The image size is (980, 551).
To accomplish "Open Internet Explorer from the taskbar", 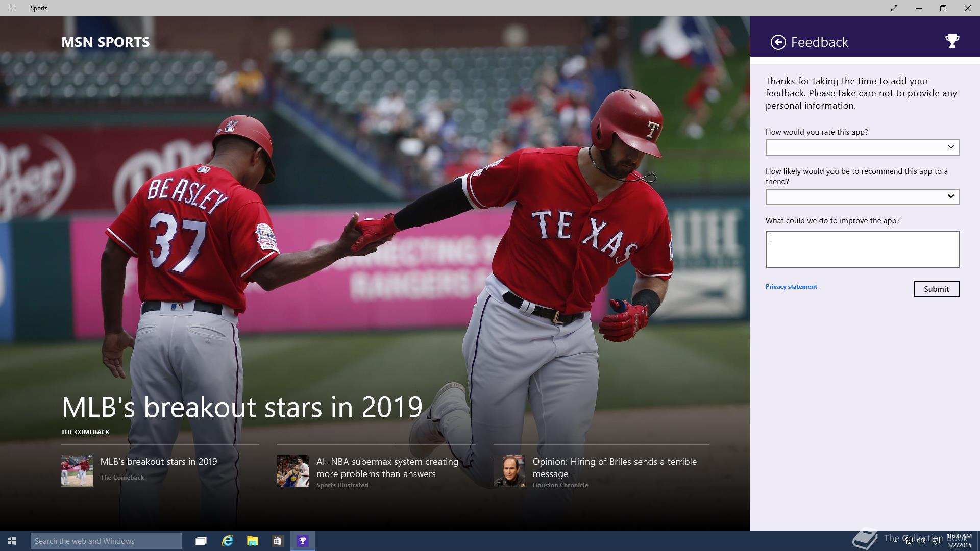I will pyautogui.click(x=228, y=541).
